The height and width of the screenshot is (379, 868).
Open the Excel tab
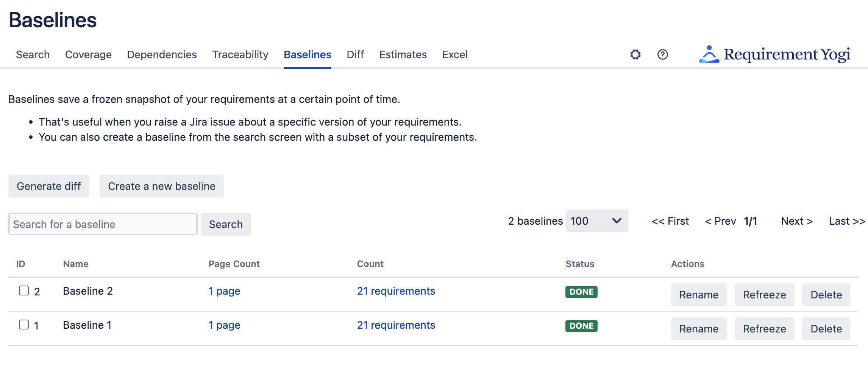point(455,54)
